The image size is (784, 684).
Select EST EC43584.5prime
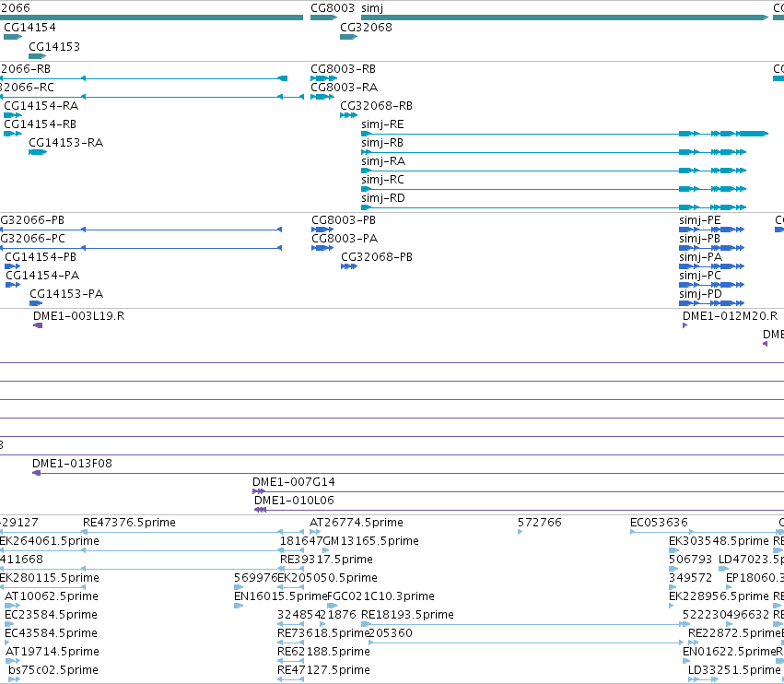(51, 633)
